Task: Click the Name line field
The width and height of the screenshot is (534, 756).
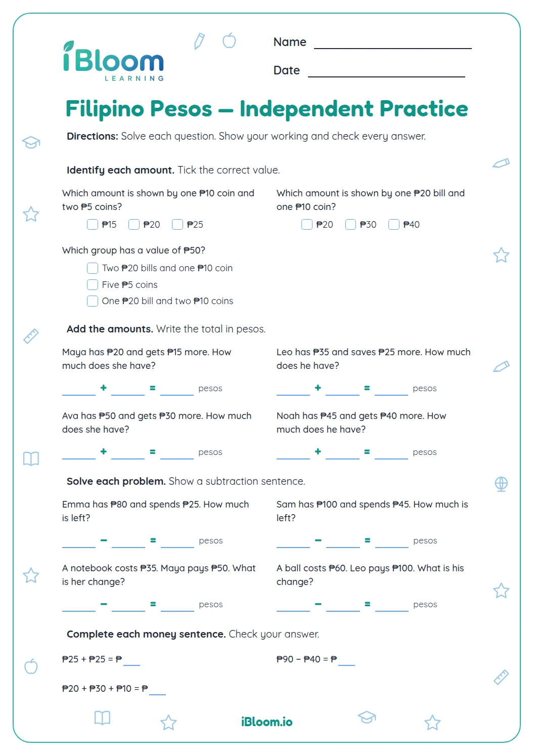Action: pos(393,43)
